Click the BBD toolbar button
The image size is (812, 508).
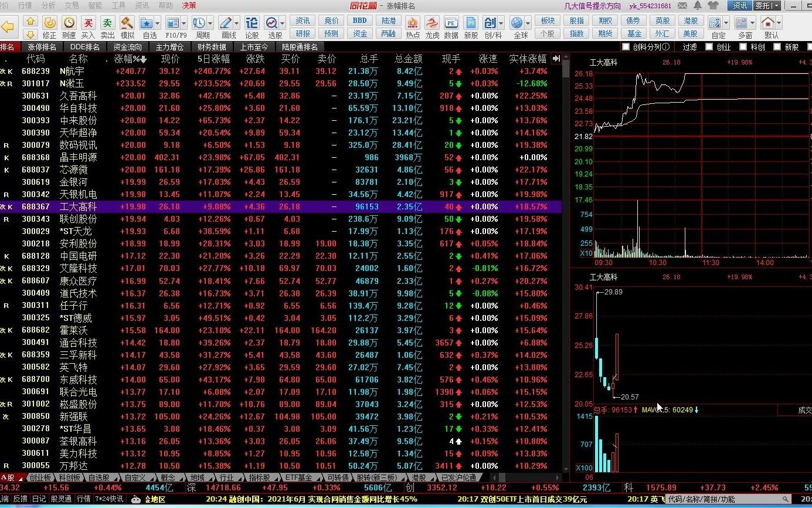coord(360,21)
